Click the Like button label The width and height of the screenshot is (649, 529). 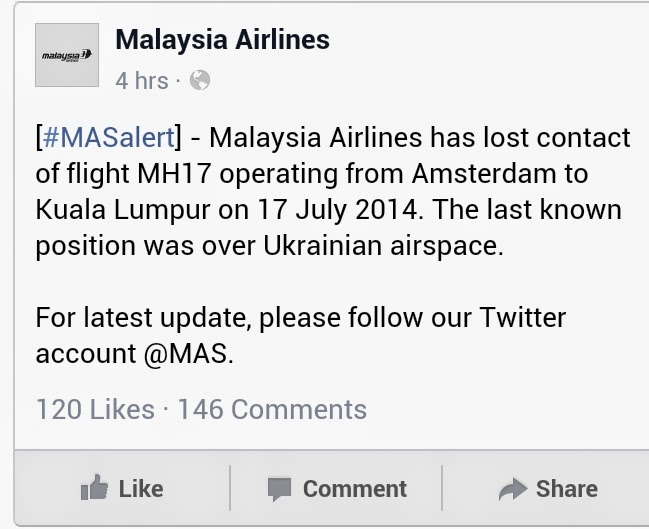coord(141,489)
